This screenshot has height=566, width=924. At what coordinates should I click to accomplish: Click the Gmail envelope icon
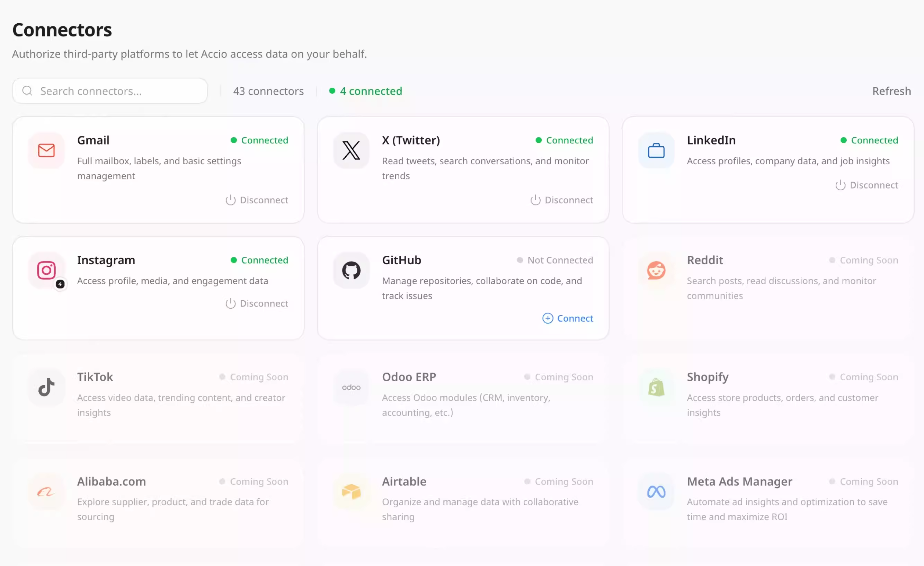[x=46, y=150]
